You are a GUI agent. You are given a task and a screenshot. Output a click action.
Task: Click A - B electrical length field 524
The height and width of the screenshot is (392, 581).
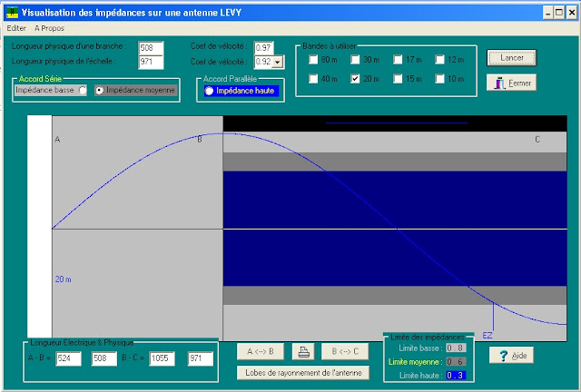(x=68, y=358)
